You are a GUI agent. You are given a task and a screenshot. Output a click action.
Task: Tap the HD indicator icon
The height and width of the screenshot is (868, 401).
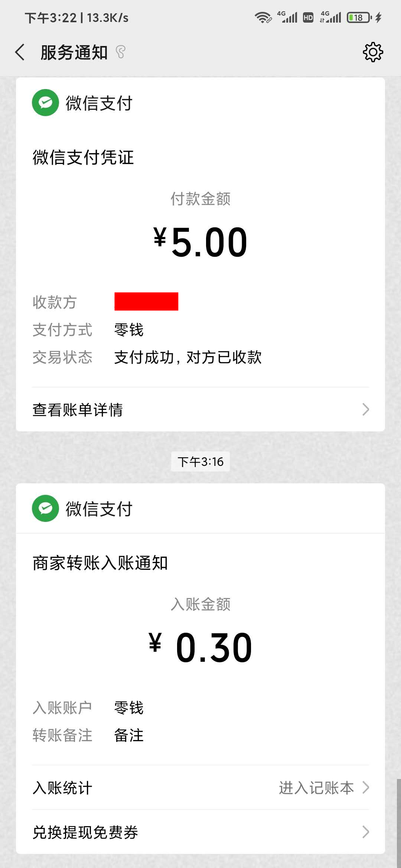[x=308, y=17]
